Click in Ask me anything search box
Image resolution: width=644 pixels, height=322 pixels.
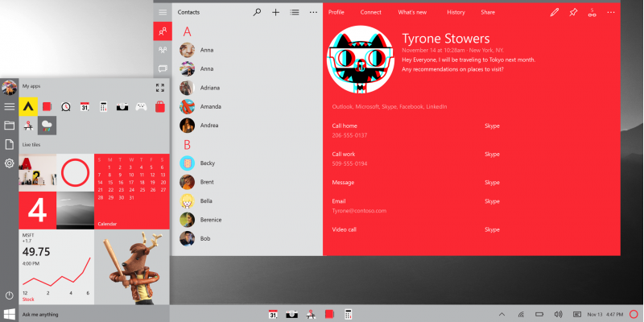click(x=94, y=314)
